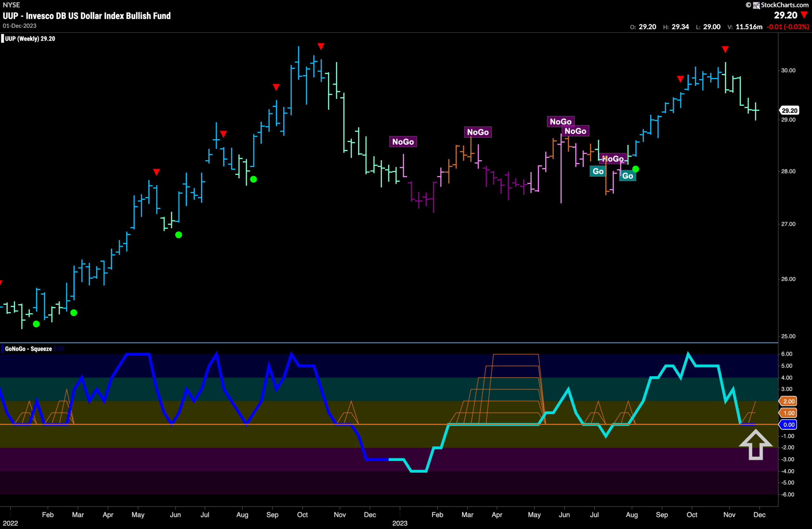This screenshot has height=529, width=812.
Task: Click the large 29.20 last price
Action: (x=785, y=15)
